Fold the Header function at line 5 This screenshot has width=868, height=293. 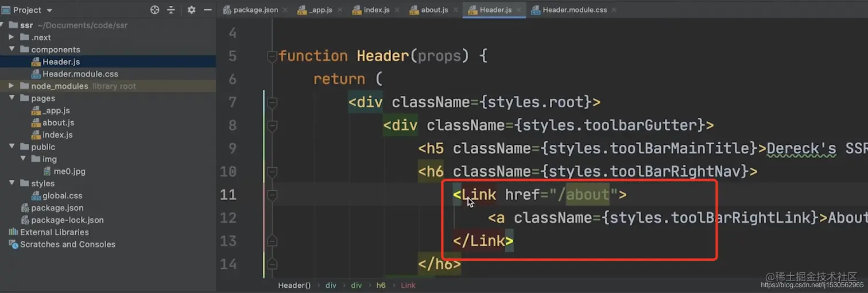pos(272,56)
